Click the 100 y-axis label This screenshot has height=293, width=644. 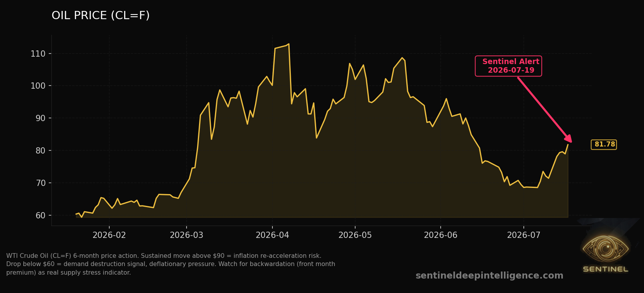[38, 86]
